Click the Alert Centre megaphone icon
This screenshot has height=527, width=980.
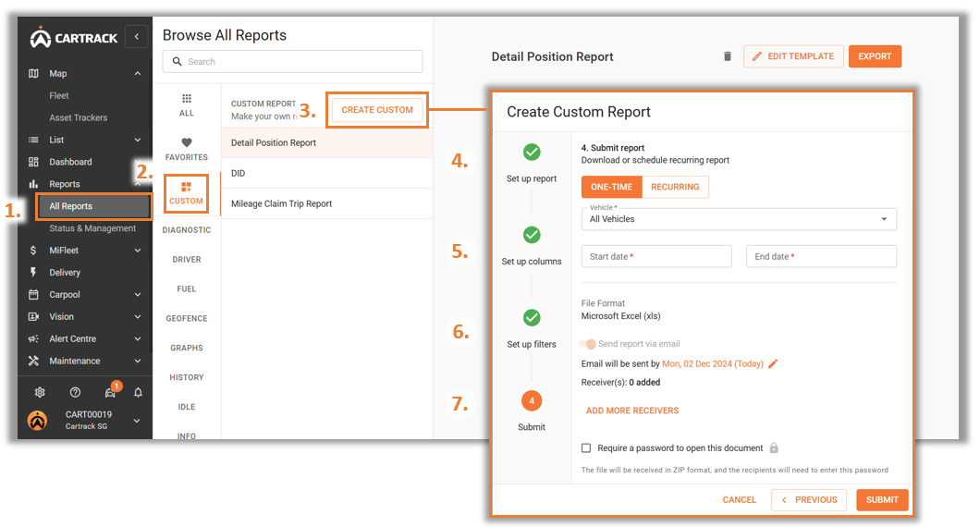click(x=34, y=338)
